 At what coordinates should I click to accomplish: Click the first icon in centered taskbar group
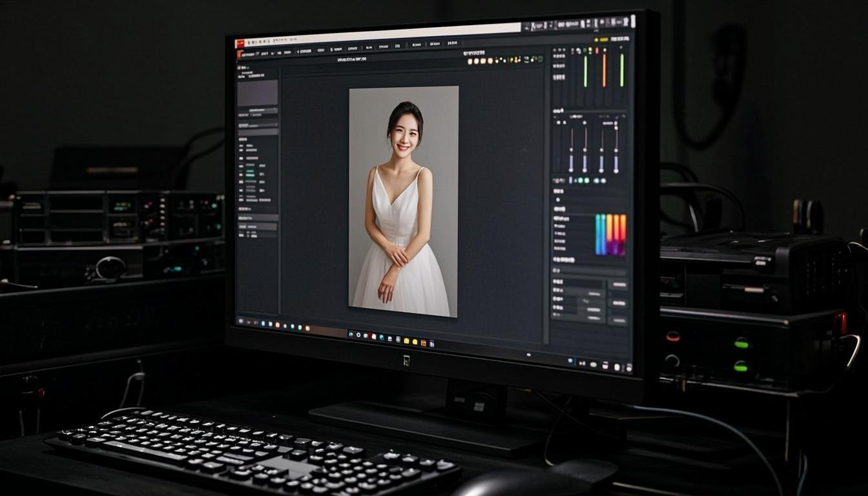pyautogui.click(x=351, y=334)
